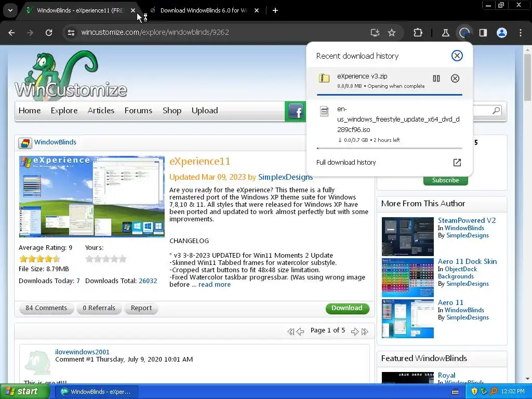Click the green Subscribe button

coord(445,180)
